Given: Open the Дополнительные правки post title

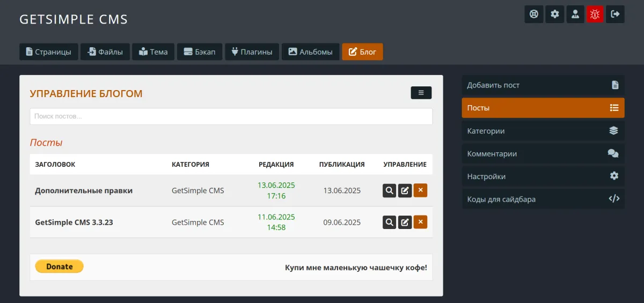Looking at the screenshot, I should (x=84, y=190).
